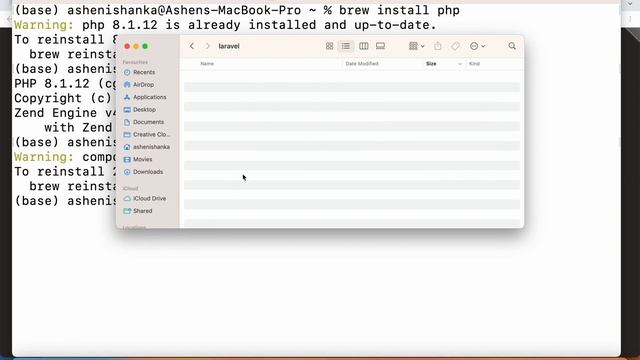Sort by Kind column

tap(474, 64)
